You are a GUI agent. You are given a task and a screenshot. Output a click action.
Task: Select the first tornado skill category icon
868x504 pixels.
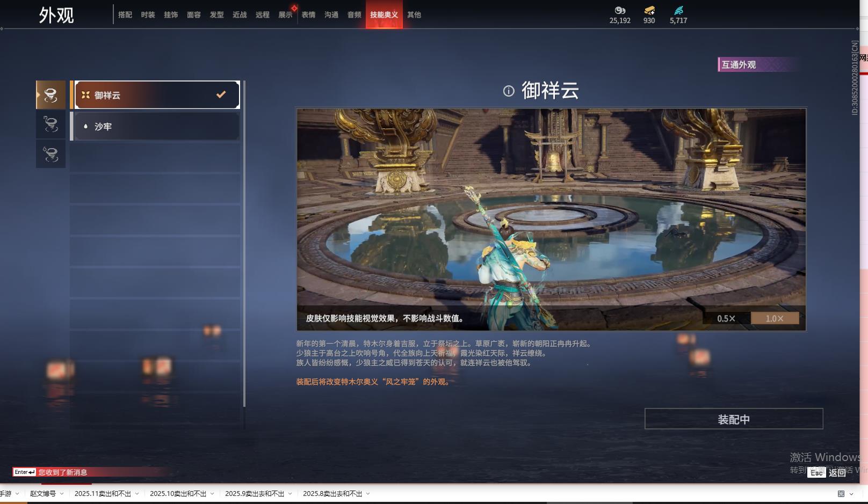(50, 95)
